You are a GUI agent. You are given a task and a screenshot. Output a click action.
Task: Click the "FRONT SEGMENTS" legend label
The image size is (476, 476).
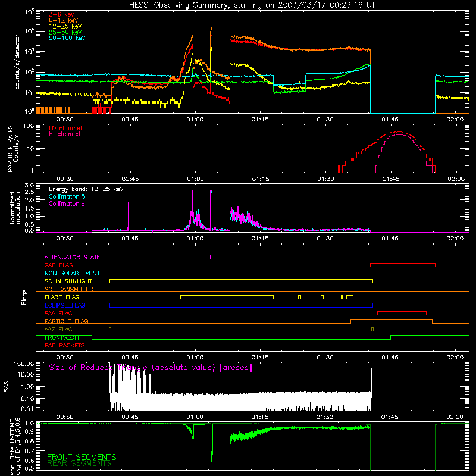tap(82, 457)
